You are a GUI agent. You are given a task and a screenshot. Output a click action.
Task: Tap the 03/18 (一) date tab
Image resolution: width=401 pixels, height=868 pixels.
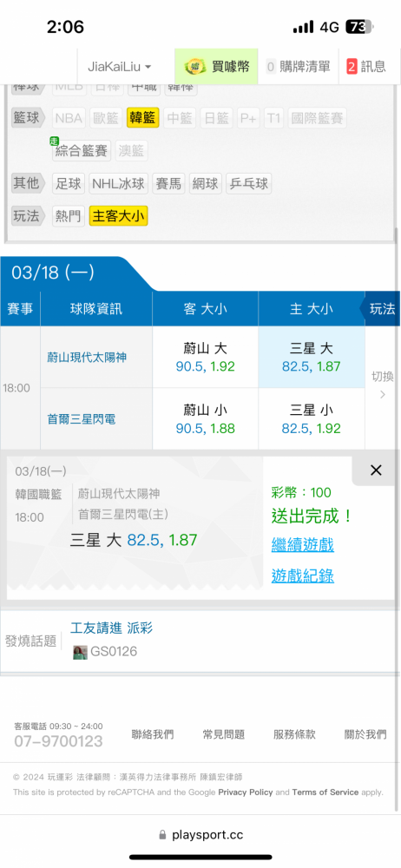coord(53,273)
